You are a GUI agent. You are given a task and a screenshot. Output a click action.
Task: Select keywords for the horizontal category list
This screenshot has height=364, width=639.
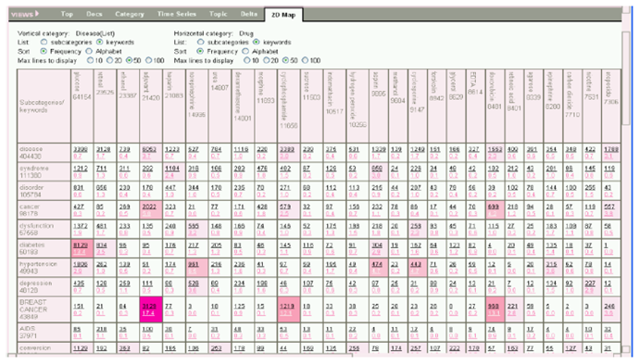[256, 42]
